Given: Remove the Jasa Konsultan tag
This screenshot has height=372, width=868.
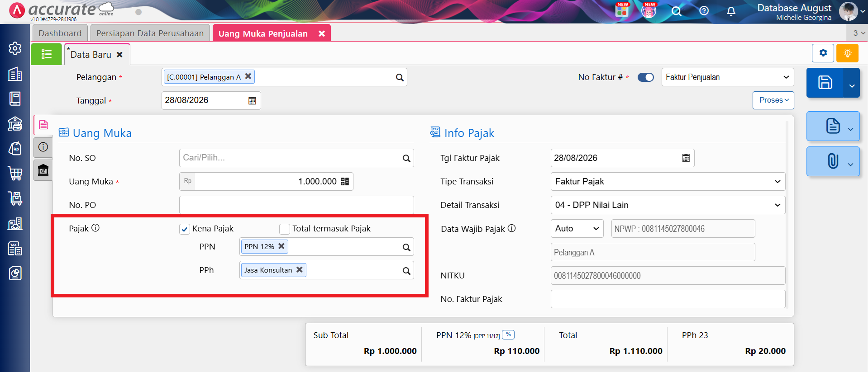Looking at the screenshot, I should 299,269.
